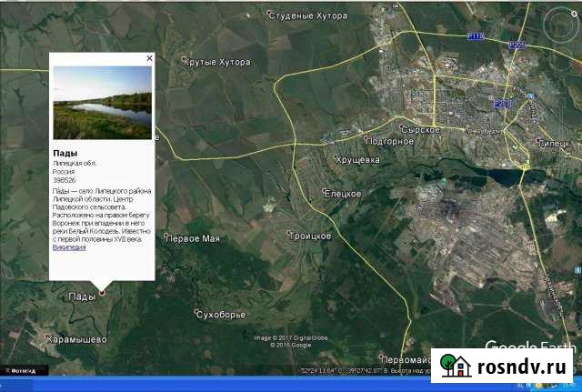Click the Подгорное place label

389,141
